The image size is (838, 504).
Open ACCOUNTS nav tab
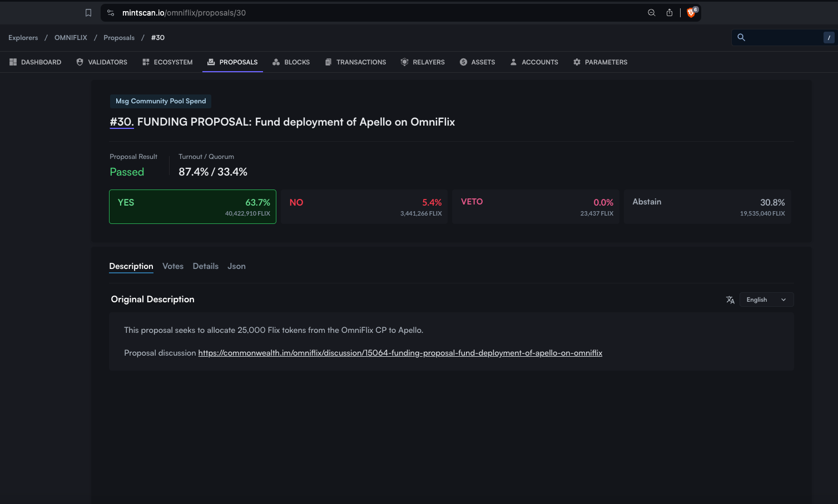(534, 62)
